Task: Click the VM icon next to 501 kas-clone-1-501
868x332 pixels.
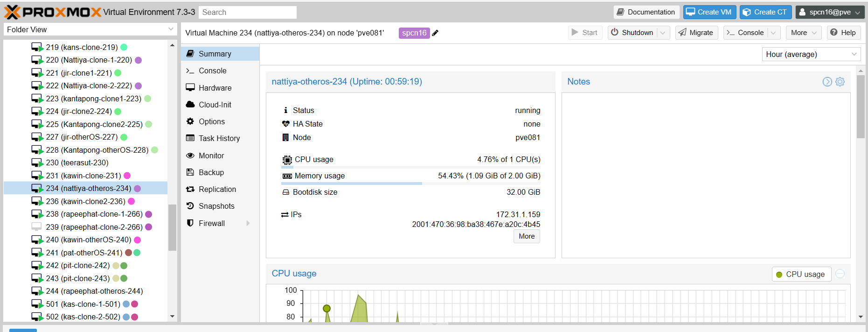Action: pyautogui.click(x=37, y=304)
